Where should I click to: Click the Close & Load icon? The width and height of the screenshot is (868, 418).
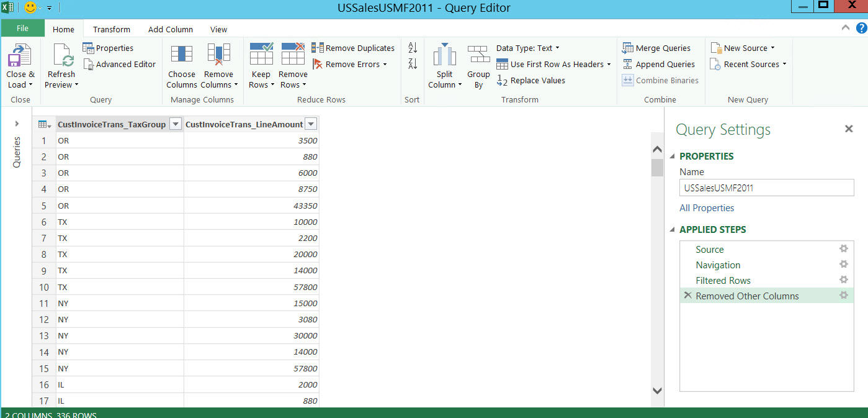[20, 57]
